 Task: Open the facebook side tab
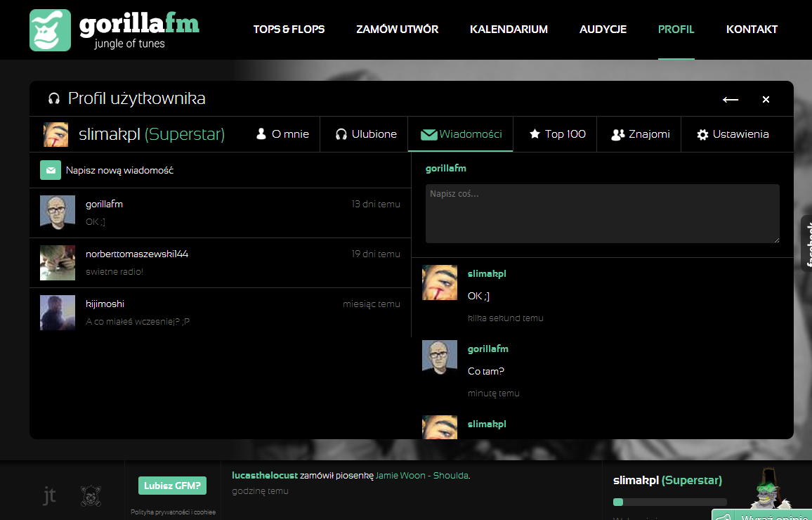806,243
